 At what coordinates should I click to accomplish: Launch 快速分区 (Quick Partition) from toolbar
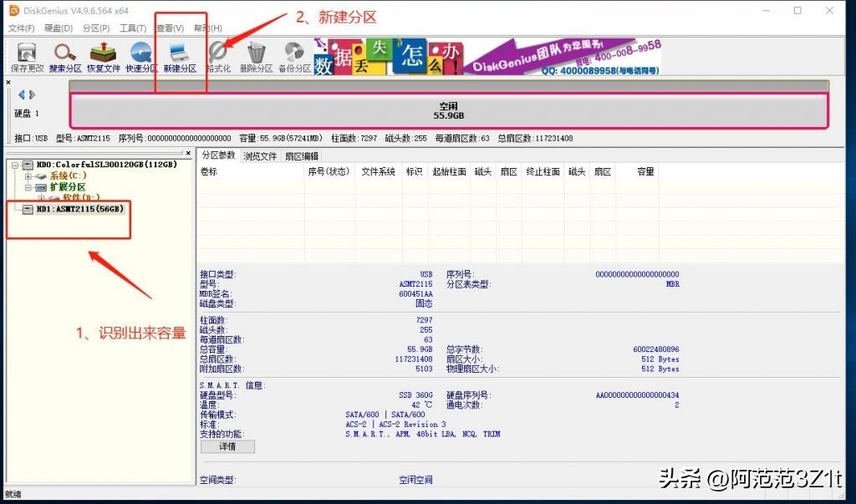coord(140,56)
